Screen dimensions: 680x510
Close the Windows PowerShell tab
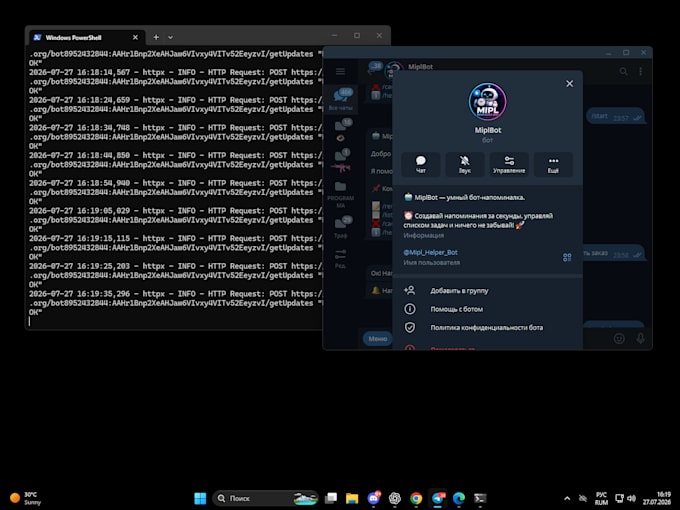[135, 37]
